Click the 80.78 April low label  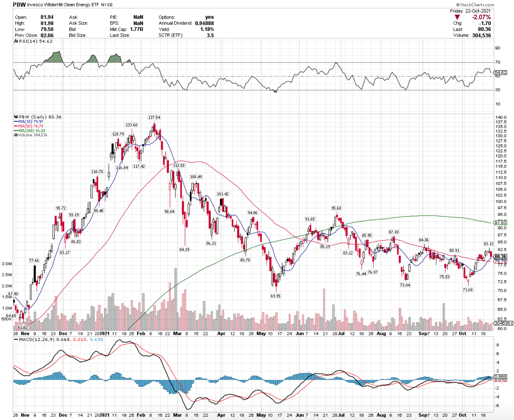point(245,260)
